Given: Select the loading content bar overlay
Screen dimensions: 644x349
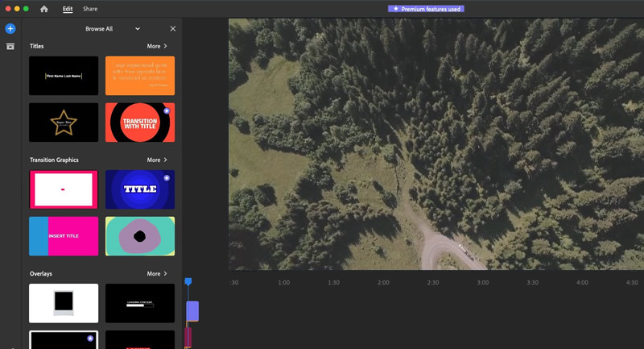Looking at the screenshot, I should (x=140, y=303).
